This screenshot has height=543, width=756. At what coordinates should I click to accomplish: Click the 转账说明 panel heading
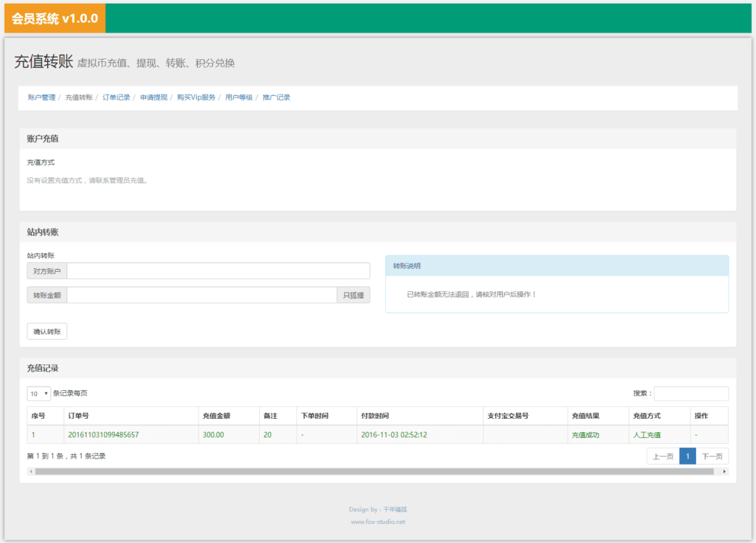click(557, 266)
